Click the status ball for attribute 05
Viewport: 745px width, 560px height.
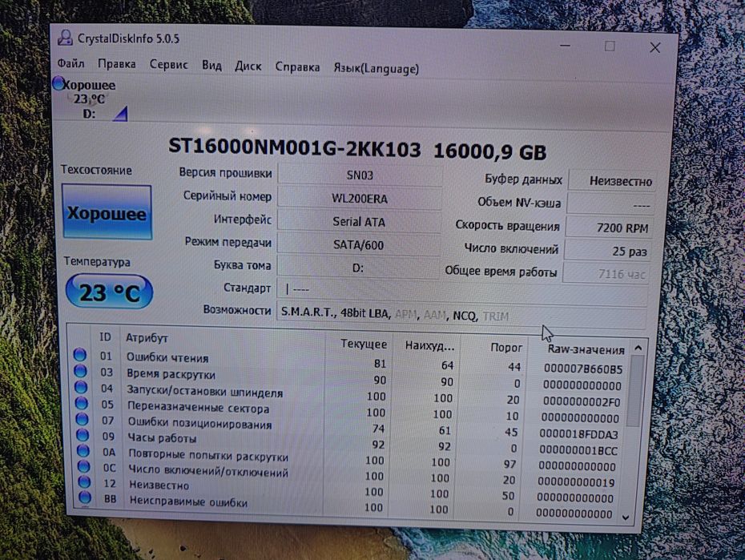click(x=81, y=403)
